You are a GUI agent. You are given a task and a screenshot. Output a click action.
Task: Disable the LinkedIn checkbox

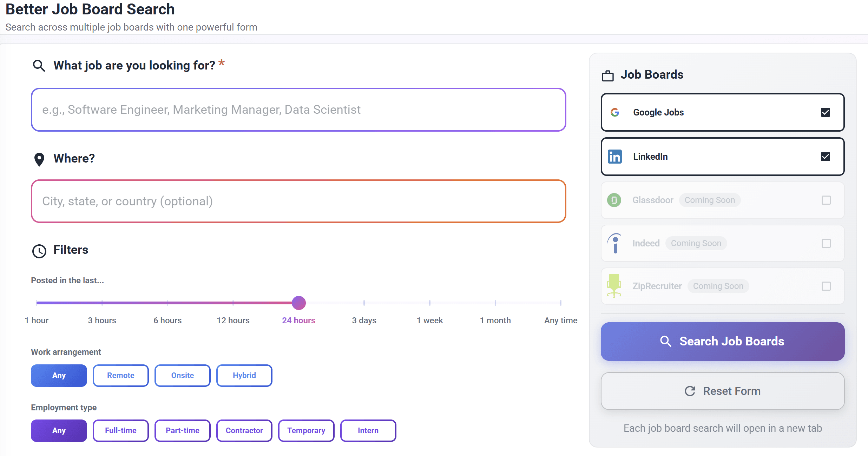[x=826, y=157]
